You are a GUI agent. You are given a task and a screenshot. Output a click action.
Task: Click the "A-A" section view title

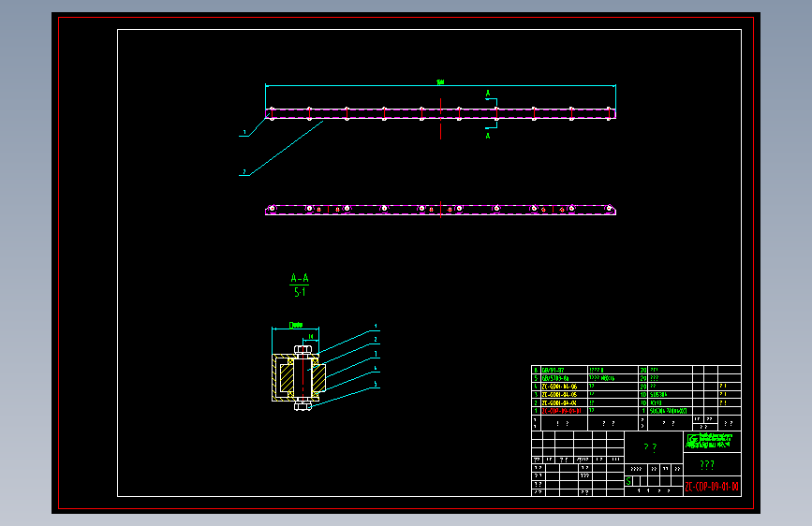click(x=300, y=278)
